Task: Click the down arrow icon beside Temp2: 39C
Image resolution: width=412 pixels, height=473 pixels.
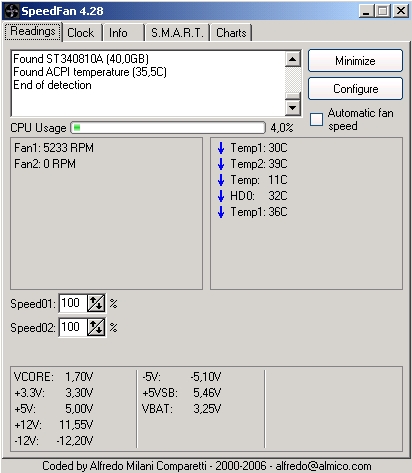Action: (221, 164)
